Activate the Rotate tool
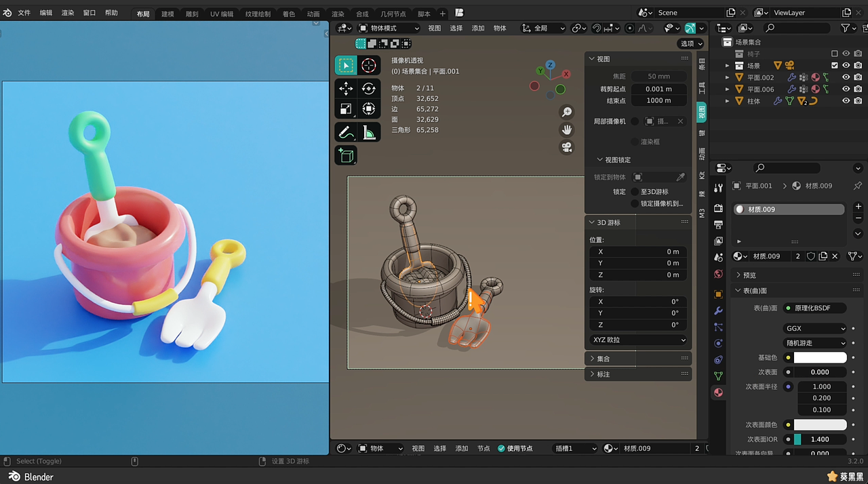Viewport: 868px width, 484px height. [369, 88]
